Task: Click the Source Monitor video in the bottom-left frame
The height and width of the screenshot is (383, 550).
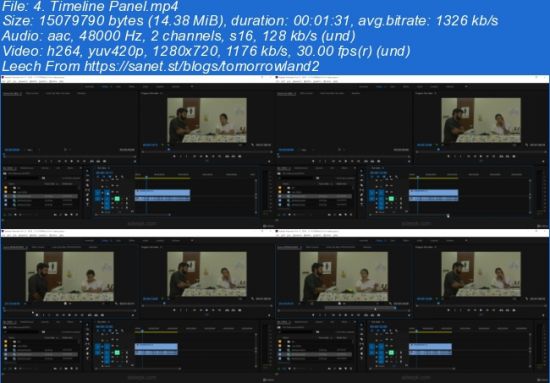Action: [69, 276]
